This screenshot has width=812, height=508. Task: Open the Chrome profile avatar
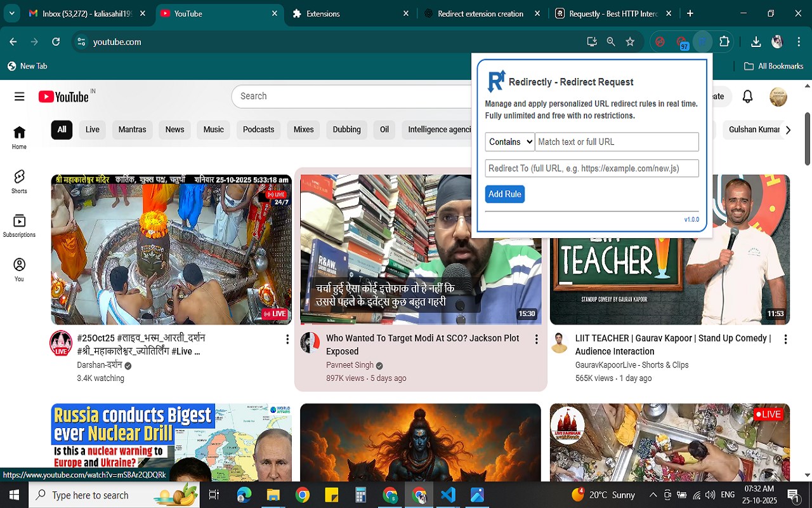777,42
